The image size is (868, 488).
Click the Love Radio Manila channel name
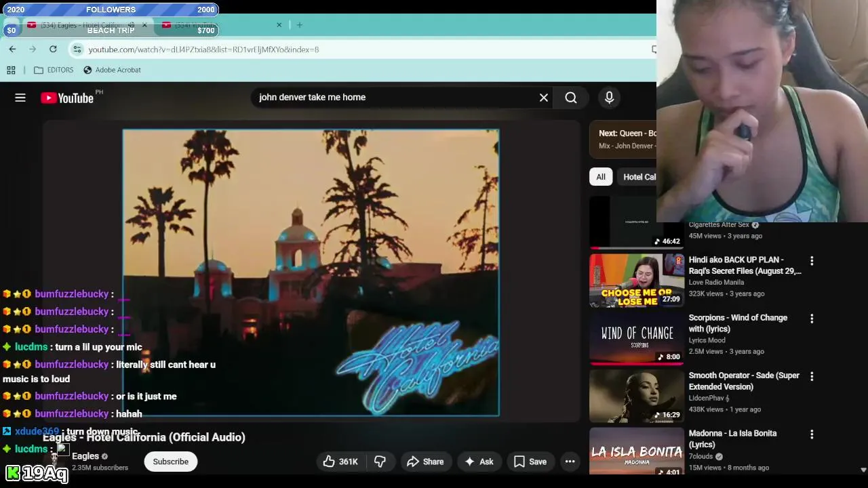click(x=716, y=282)
